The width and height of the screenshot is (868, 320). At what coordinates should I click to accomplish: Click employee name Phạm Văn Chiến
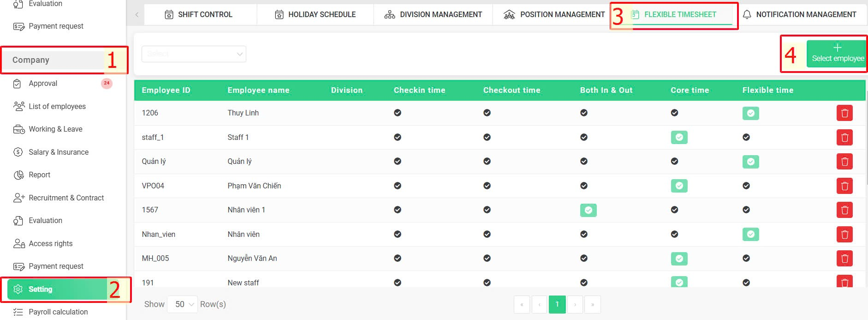coord(254,186)
